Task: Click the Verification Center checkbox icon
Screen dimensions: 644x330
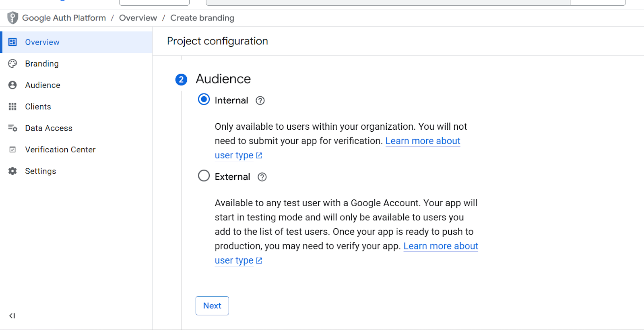Action: coord(13,149)
